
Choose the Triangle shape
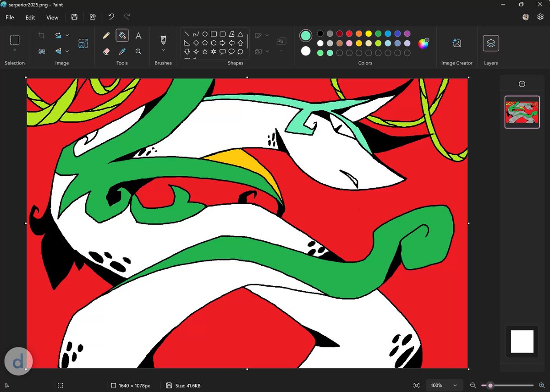click(240, 34)
